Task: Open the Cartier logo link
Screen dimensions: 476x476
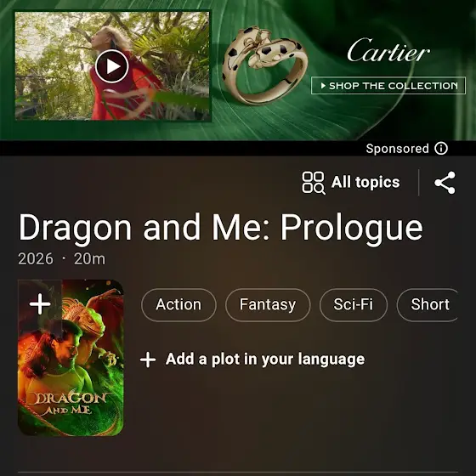Action: (x=388, y=50)
